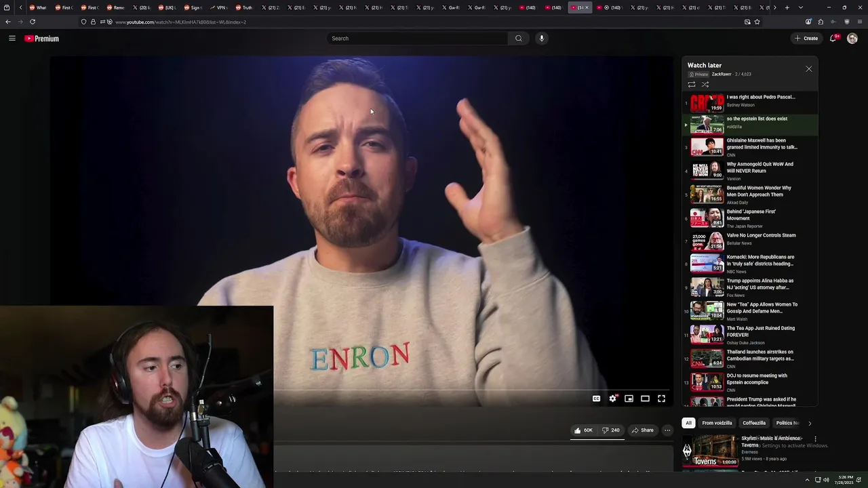Image resolution: width=868 pixels, height=488 pixels.
Task: Go to YouTube Premium home logo
Action: pyautogui.click(x=42, y=39)
